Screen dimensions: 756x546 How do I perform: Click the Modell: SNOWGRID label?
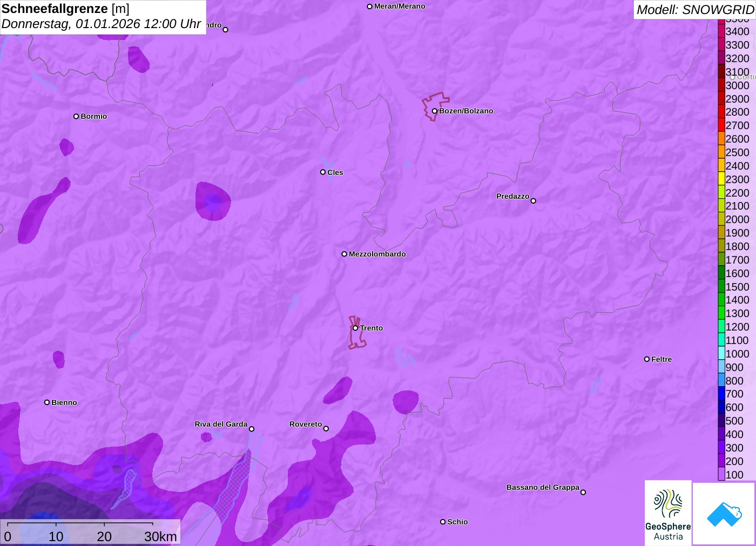pos(695,10)
